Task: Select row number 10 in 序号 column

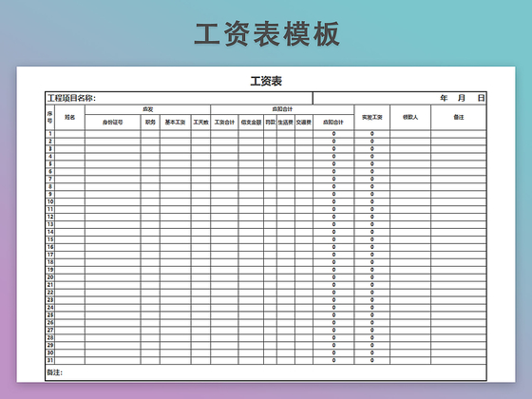Action: click(50, 201)
